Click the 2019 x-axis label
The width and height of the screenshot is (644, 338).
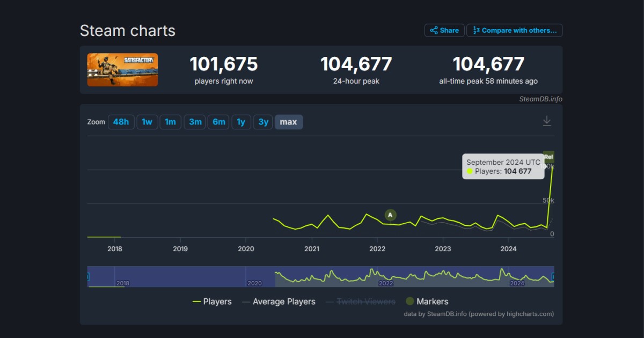[x=180, y=248]
